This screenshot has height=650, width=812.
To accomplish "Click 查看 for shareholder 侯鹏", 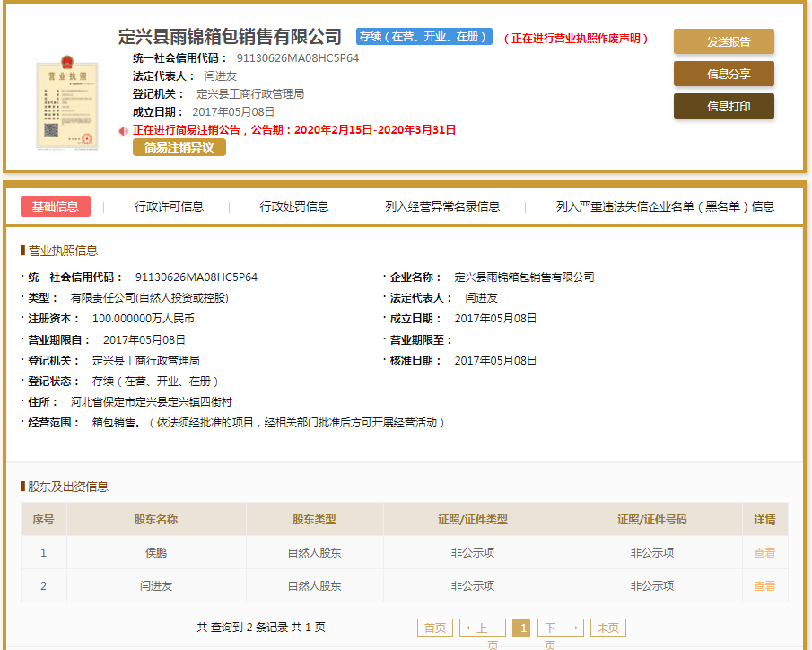I will 764,553.
